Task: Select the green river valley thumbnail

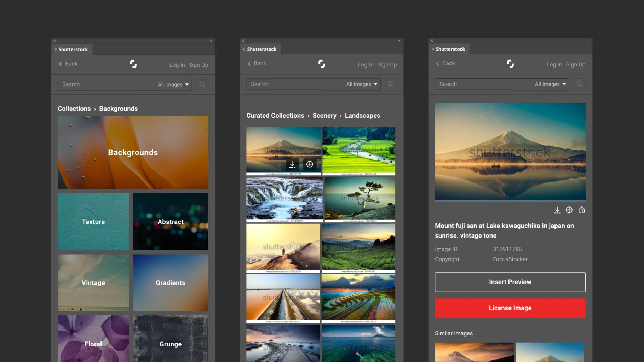Action: (359, 151)
